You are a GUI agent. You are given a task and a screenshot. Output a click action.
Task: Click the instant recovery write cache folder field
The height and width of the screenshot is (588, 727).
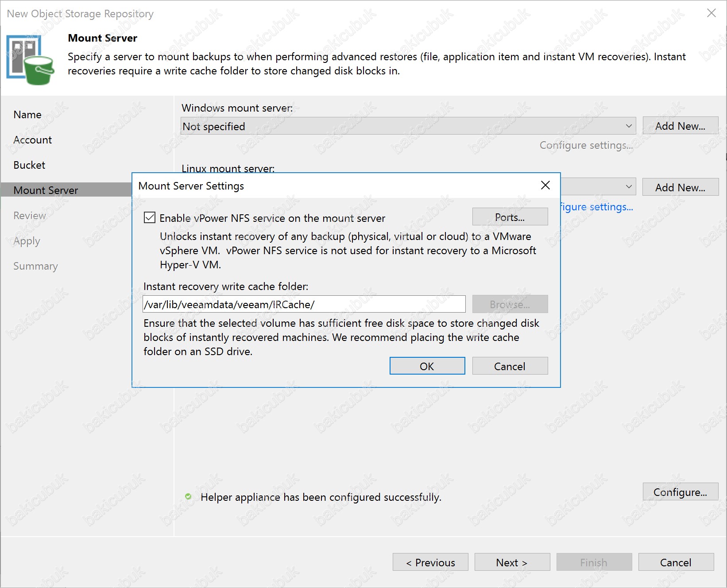tap(304, 304)
